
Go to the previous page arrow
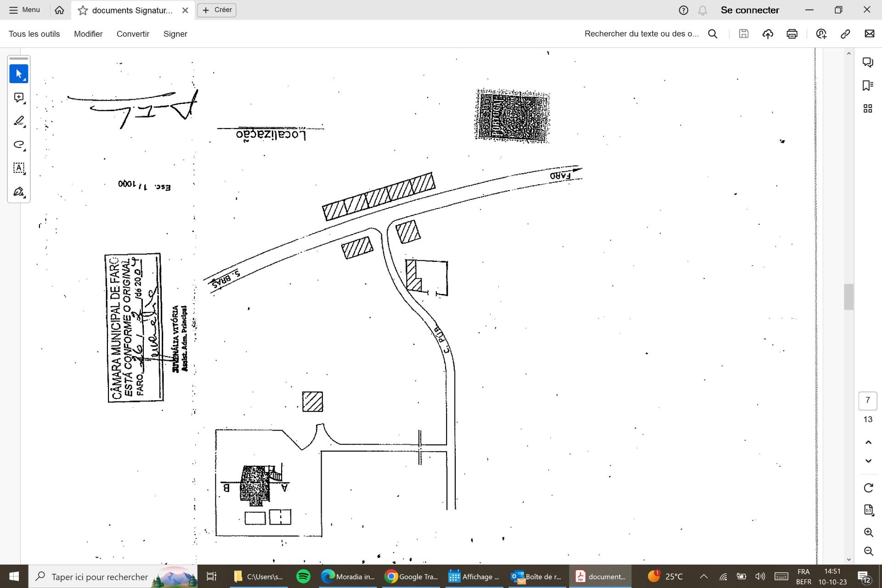[x=868, y=442]
